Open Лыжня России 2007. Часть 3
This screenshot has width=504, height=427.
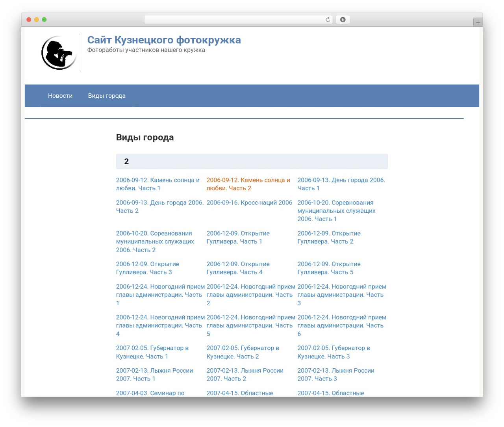tap(336, 375)
